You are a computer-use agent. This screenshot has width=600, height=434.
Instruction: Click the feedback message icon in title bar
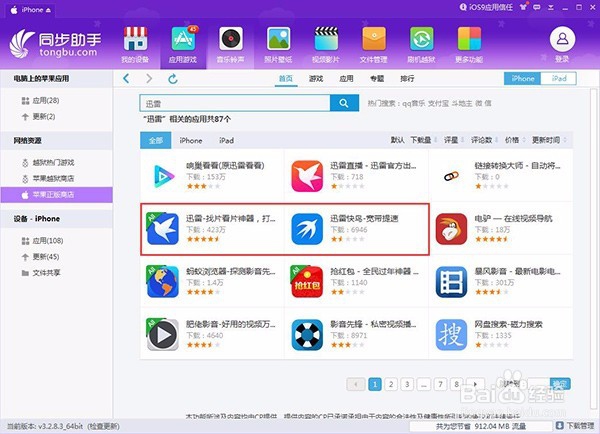(x=537, y=7)
